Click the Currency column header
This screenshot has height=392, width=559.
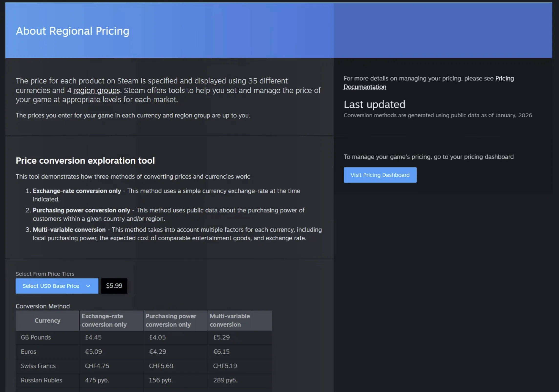[x=47, y=320]
